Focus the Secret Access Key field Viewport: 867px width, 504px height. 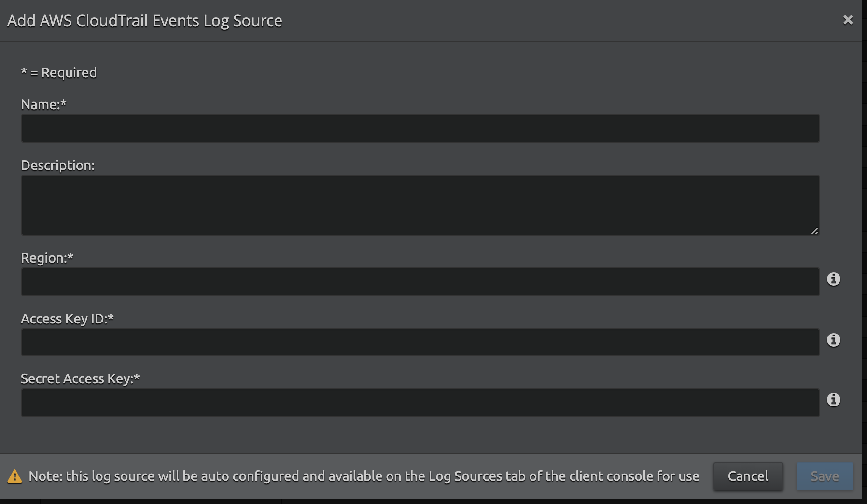coord(420,403)
